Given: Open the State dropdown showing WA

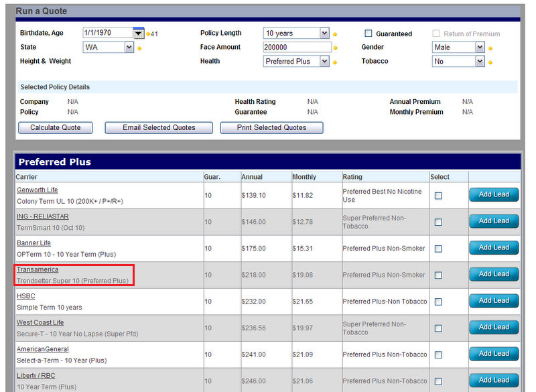Looking at the screenshot, I should coord(129,47).
